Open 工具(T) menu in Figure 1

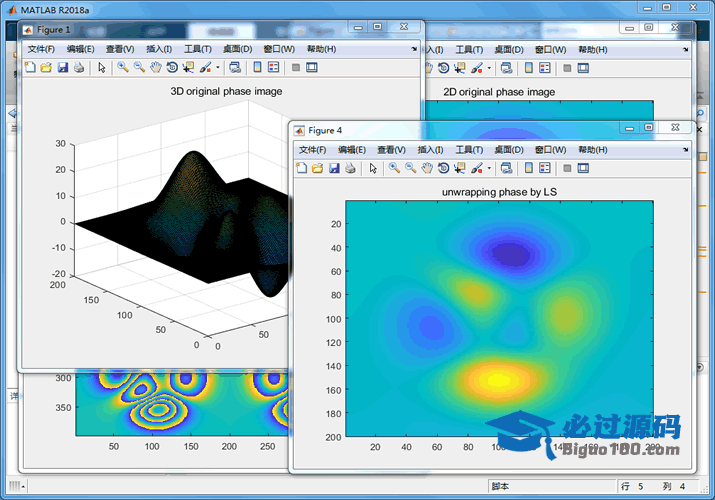(x=198, y=49)
